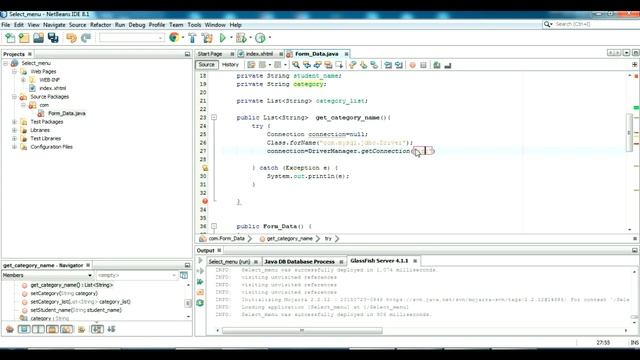The width and height of the screenshot is (640, 360).
Task: Select index.xhtml in the Projects tree
Action: [x=53, y=88]
